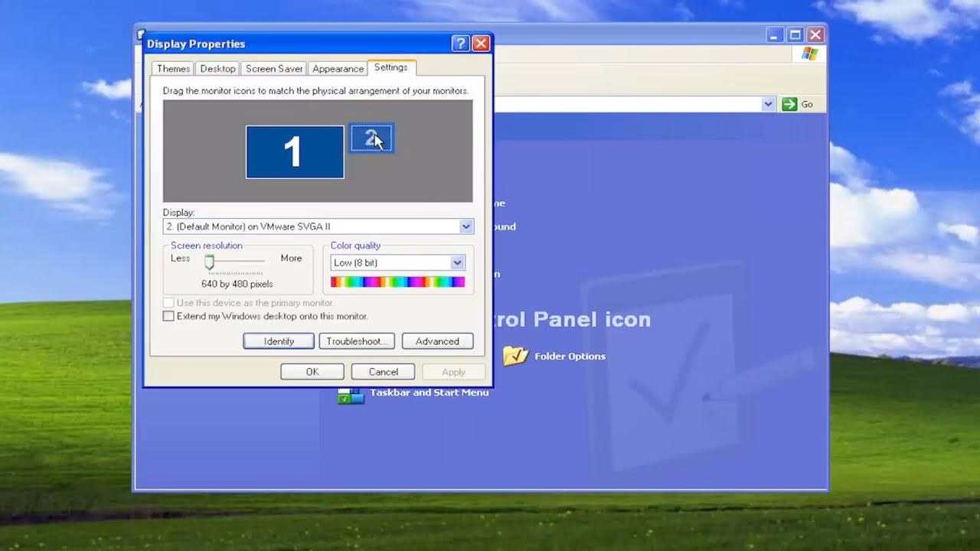
Task: Switch to the Themes tab
Action: [173, 68]
